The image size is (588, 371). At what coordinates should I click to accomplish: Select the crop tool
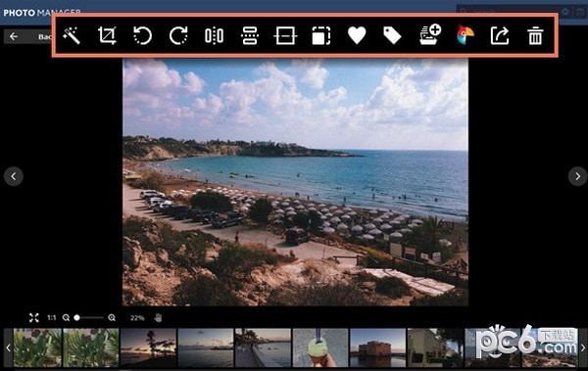coord(107,36)
